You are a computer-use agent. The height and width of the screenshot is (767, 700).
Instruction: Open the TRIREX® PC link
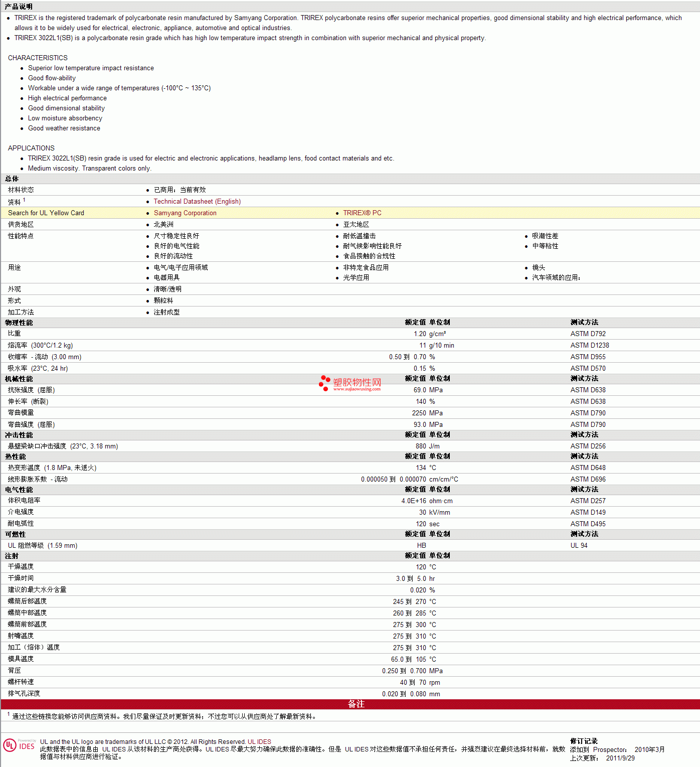coord(362,213)
